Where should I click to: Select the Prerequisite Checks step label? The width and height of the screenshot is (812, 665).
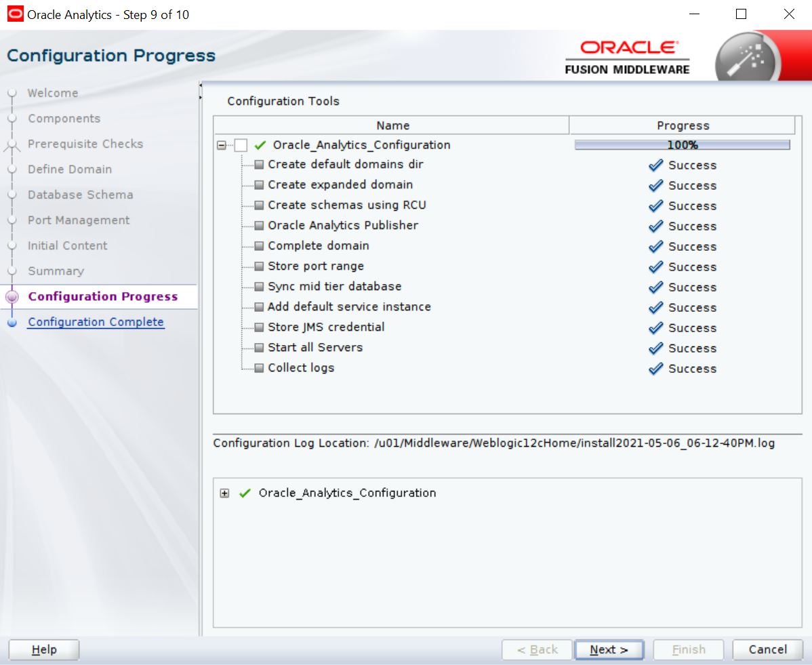[85, 144]
